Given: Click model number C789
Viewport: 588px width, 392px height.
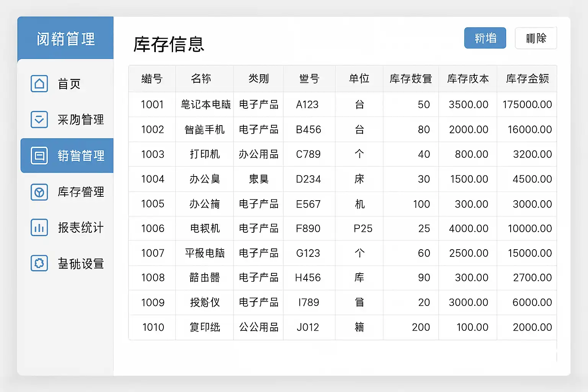Looking at the screenshot, I should click(x=308, y=154).
